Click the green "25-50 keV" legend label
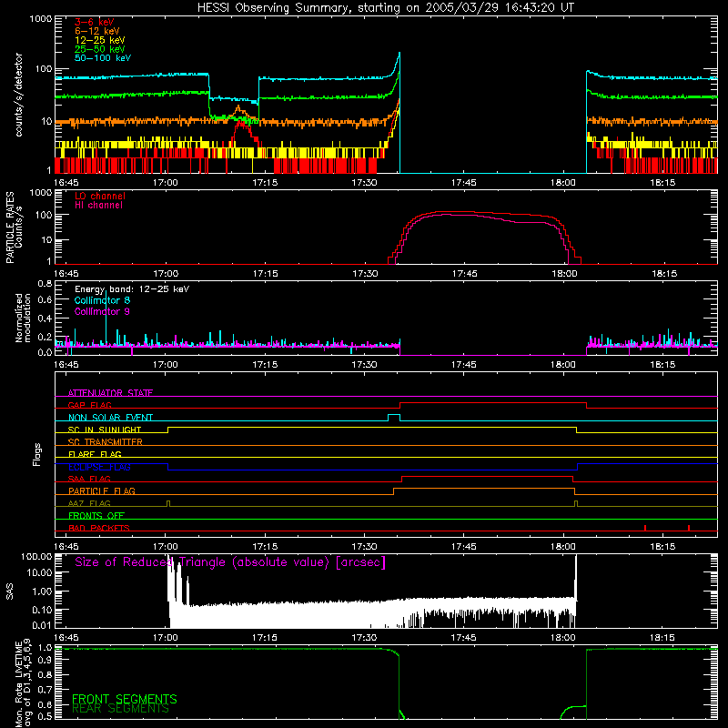This screenshot has width=728, height=728. [x=100, y=49]
